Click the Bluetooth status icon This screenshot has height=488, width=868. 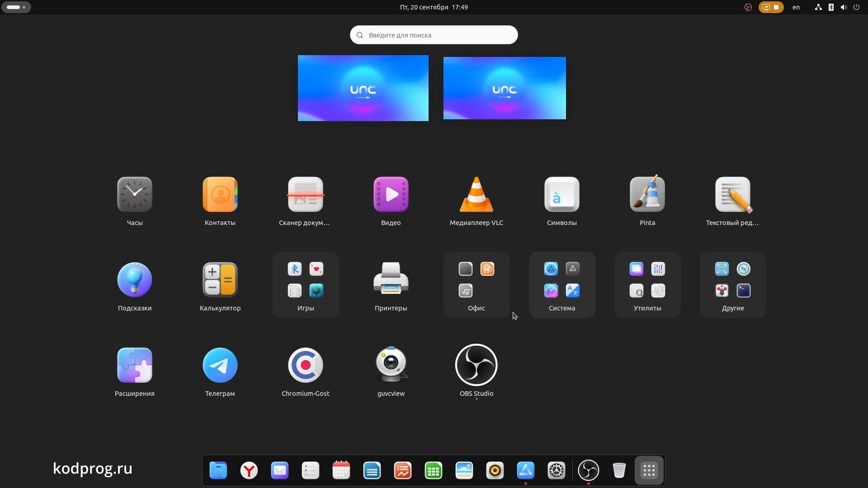pyautogui.click(x=831, y=7)
